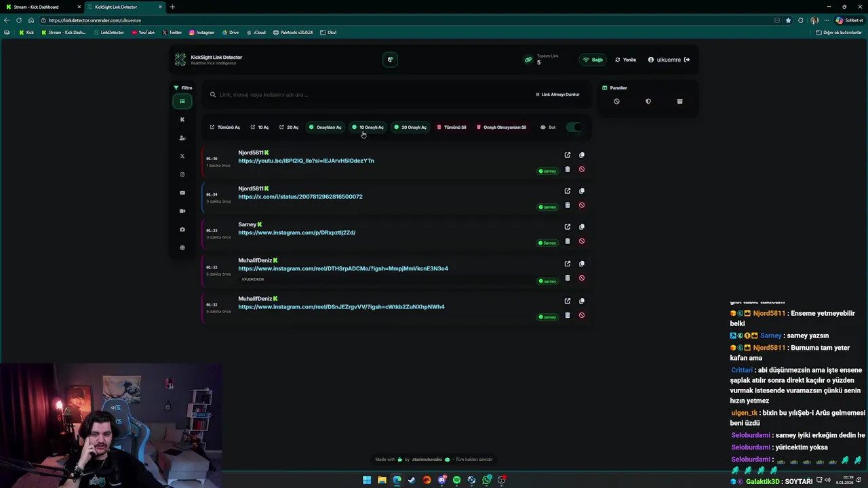Viewport: 868px width, 488px height.
Task: Delete the youtu.be link row
Action: [x=568, y=169]
